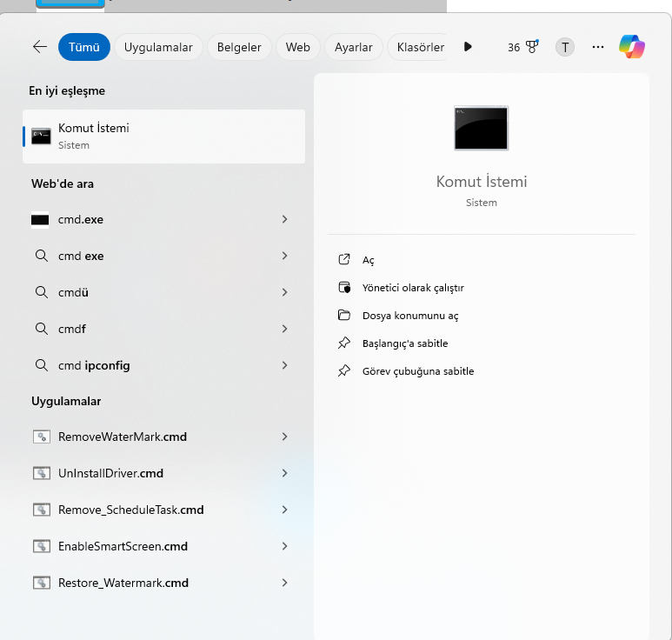
Task: Expand the EnableSmartScreen.cmd chevron
Action: point(284,546)
